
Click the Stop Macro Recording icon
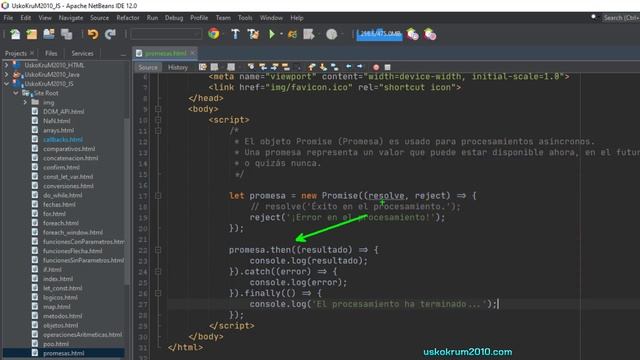pyautogui.click(x=387, y=67)
